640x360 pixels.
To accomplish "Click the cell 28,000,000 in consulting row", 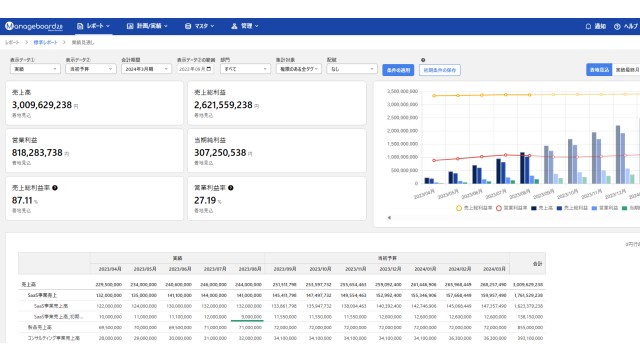I will pos(110,338).
